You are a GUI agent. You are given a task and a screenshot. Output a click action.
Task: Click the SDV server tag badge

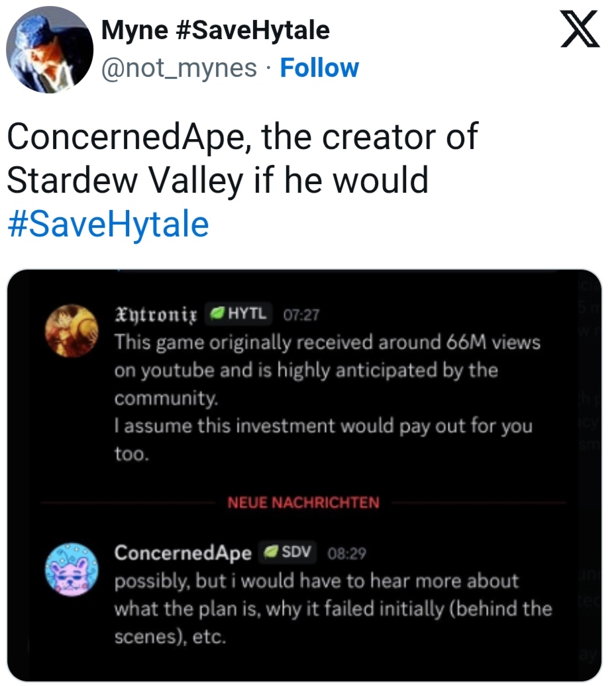287,552
